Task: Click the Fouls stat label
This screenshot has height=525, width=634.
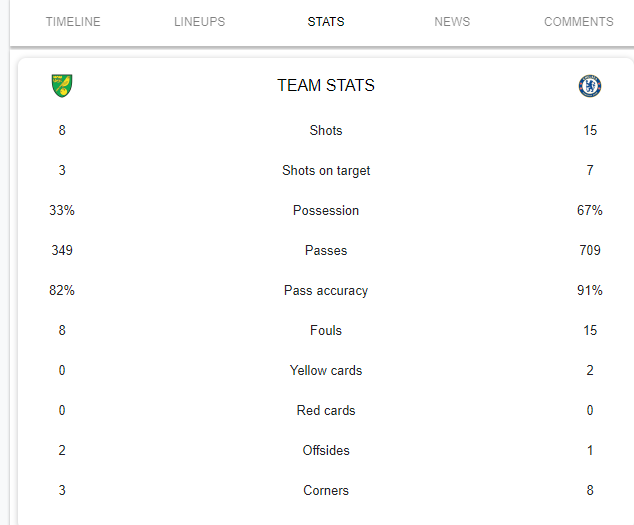Action: tap(326, 330)
